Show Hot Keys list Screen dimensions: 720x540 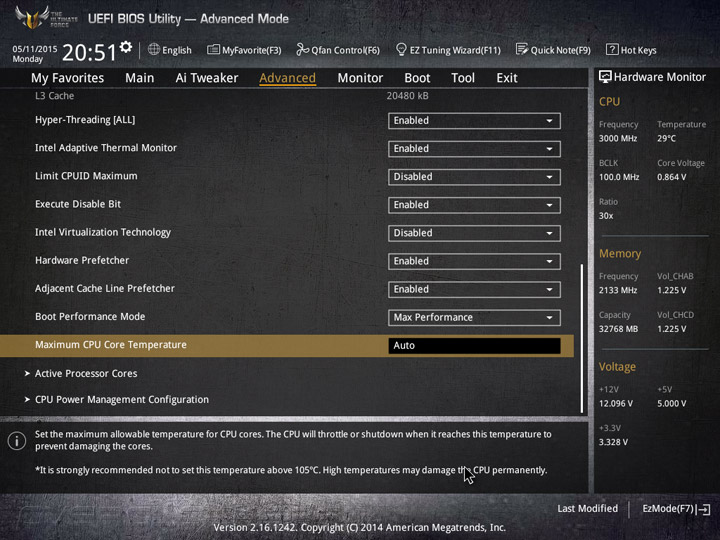click(x=631, y=50)
